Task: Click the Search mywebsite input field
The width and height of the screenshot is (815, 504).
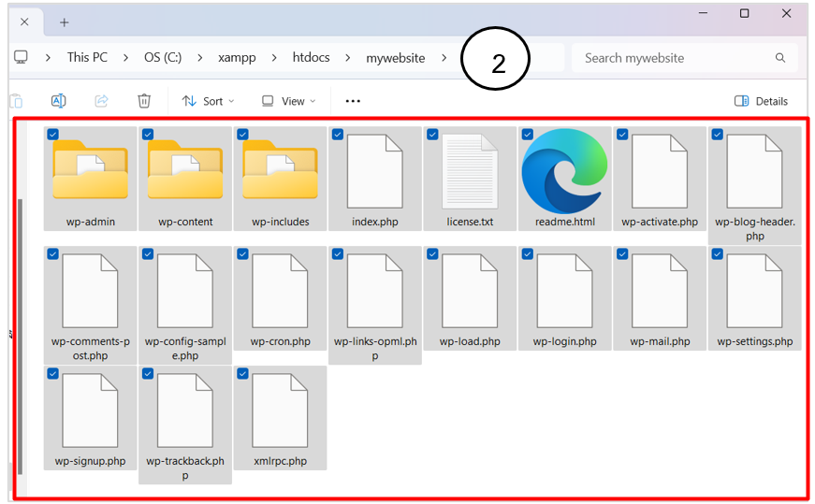Action: pyautogui.click(x=674, y=58)
